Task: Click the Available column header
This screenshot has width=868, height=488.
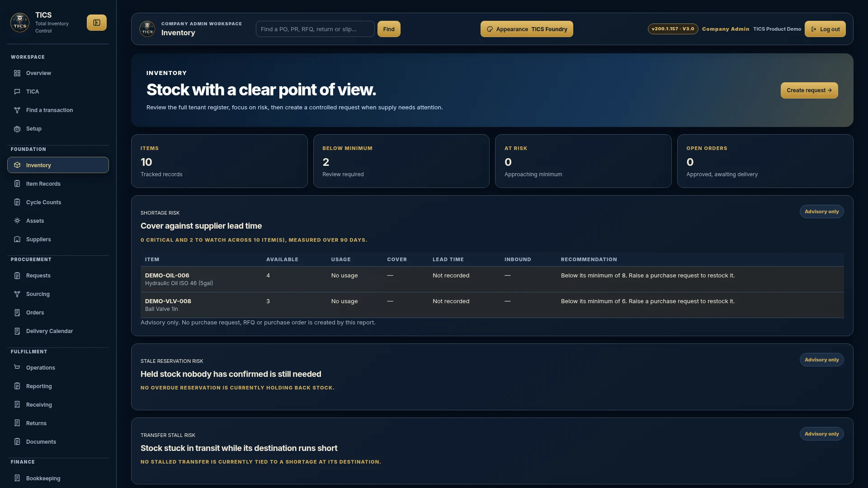Action: point(282,259)
